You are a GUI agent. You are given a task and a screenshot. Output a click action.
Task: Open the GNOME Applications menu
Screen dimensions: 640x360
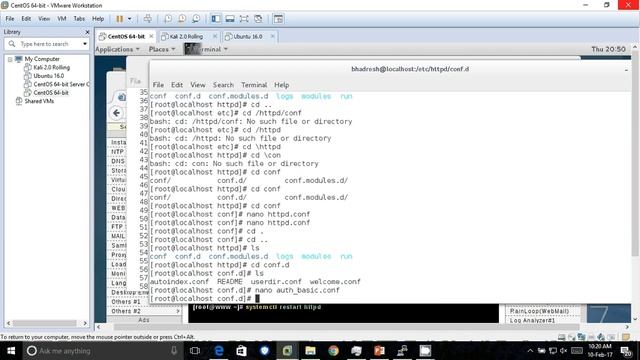117,49
